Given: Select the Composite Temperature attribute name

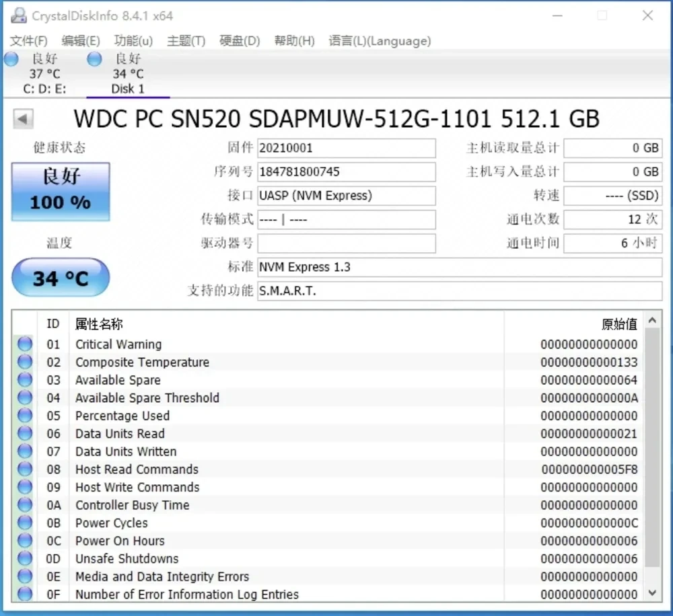Looking at the screenshot, I should coord(142,362).
